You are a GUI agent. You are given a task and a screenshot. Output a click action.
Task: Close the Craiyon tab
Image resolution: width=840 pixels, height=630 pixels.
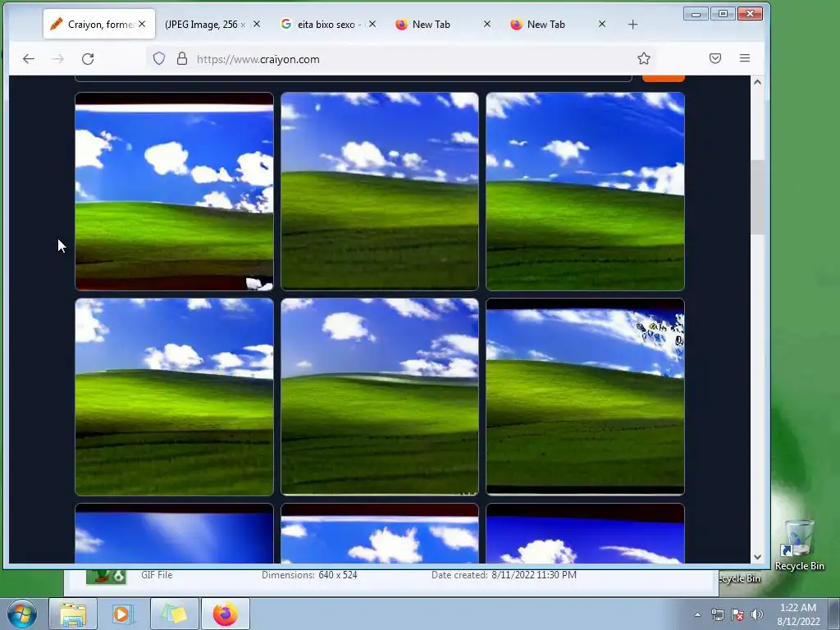pos(142,24)
